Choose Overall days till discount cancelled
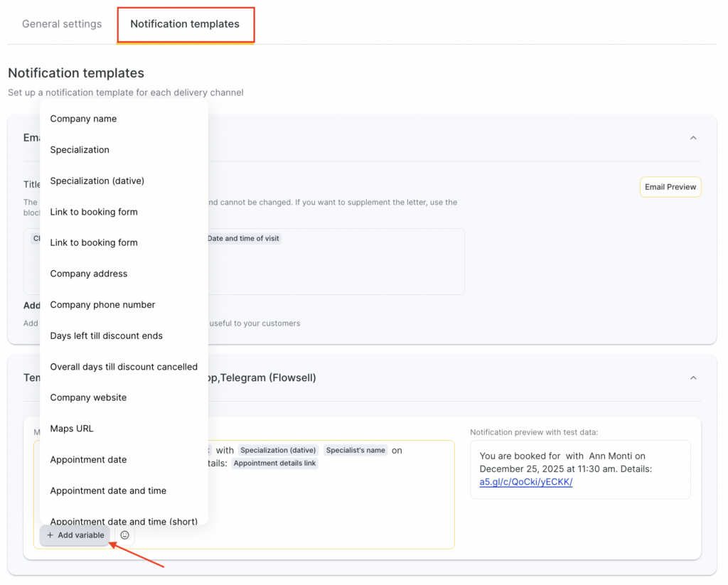Image resolution: width=728 pixels, height=585 pixels. [x=124, y=367]
